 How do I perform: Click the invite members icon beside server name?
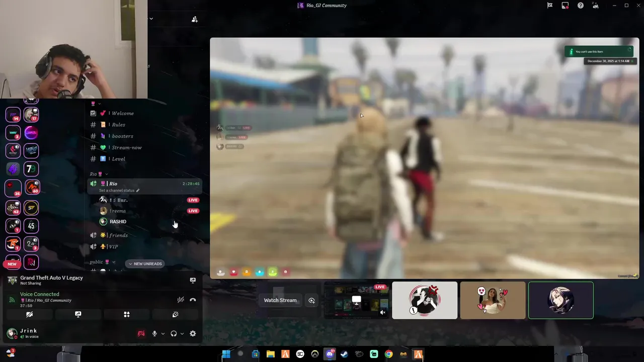(x=195, y=19)
